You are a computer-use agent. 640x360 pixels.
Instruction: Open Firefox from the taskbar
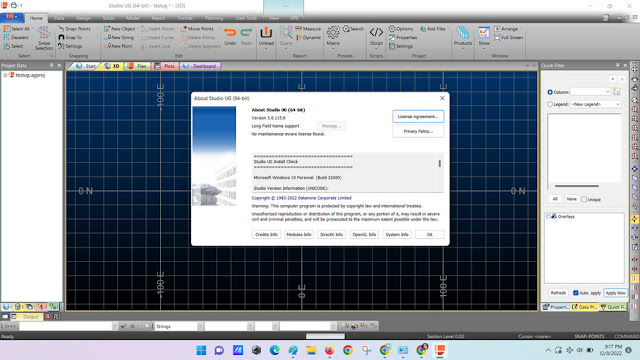tap(329, 350)
